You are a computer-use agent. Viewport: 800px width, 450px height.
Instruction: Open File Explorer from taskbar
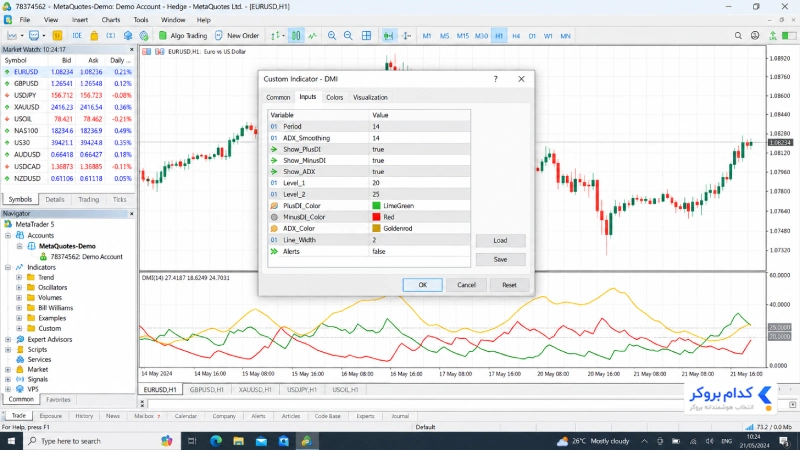(238, 441)
